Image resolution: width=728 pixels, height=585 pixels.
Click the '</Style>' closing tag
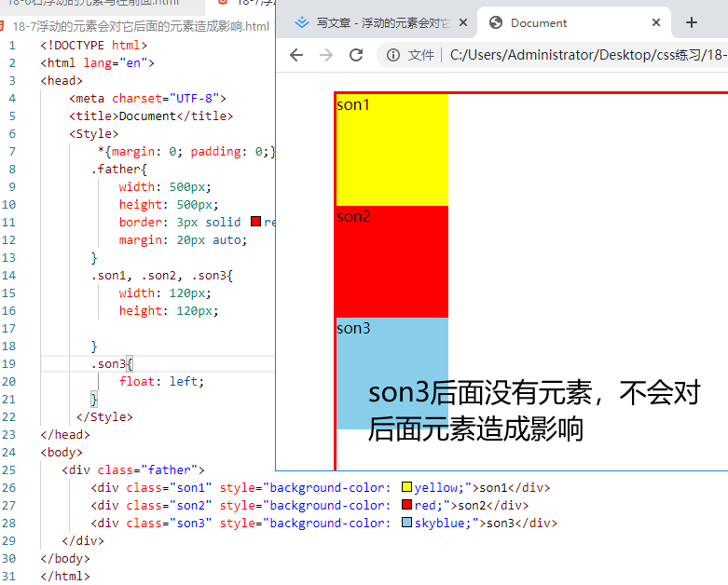(104, 417)
